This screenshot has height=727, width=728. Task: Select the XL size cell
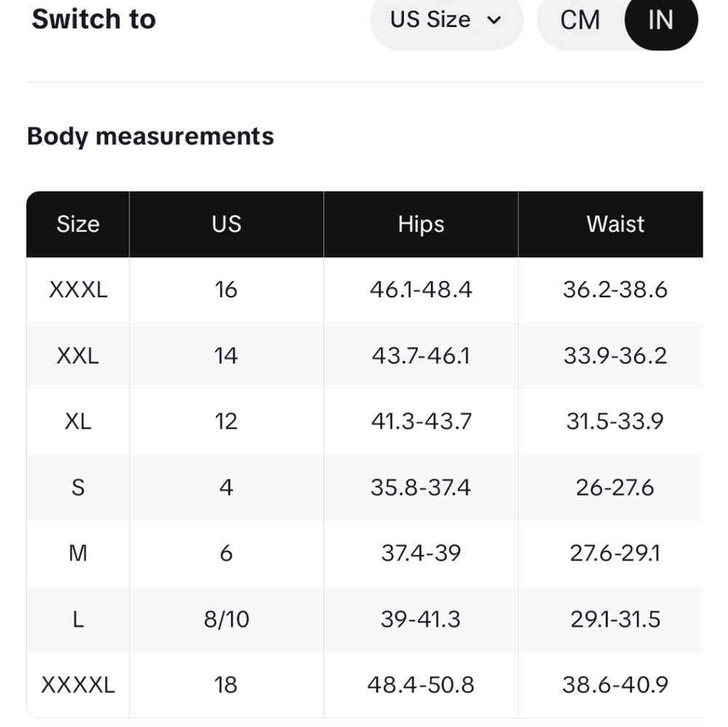78,422
